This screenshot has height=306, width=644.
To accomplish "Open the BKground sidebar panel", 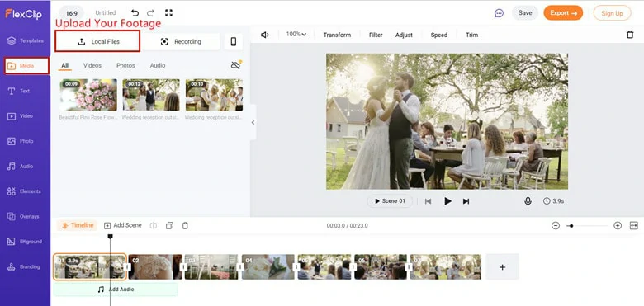I will pos(25,242).
